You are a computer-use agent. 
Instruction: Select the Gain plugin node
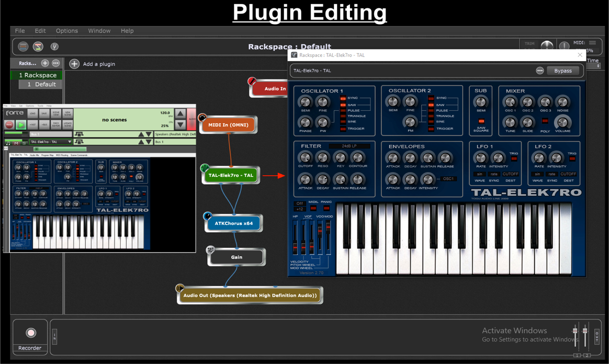tap(236, 257)
